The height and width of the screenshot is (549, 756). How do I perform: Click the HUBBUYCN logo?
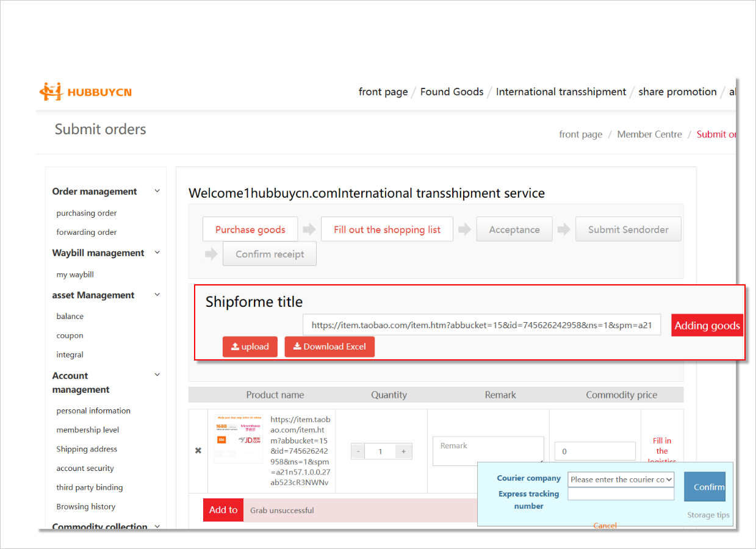coord(85,92)
